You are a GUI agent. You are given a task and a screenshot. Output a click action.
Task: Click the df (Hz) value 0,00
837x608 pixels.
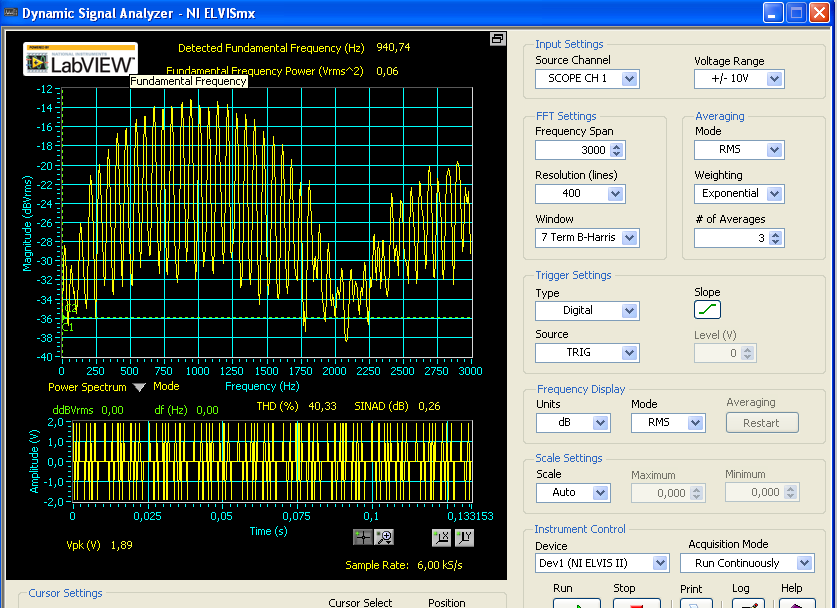(207, 410)
